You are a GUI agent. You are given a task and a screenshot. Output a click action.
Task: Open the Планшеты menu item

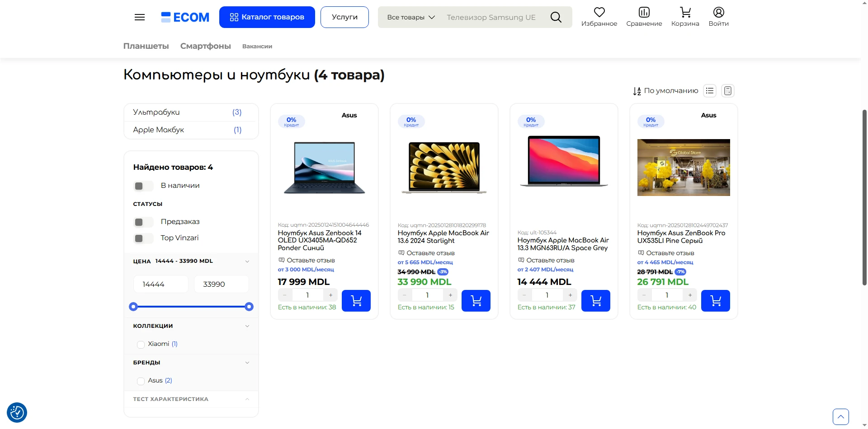146,46
